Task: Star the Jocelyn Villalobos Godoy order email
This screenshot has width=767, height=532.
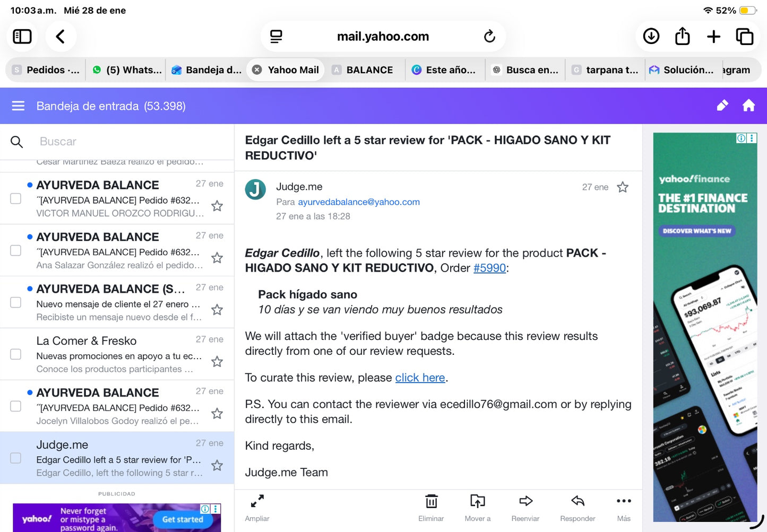Action: coord(217,414)
